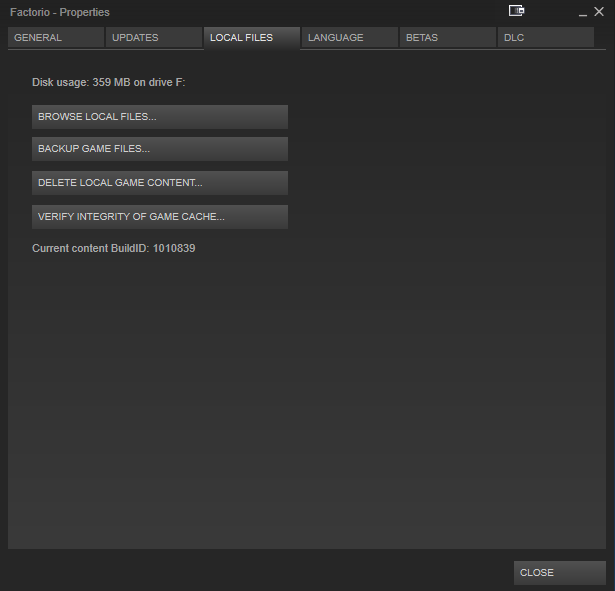Click the Current content BuildID 1010839 text
Viewport: 615px width, 591px height.
pos(114,248)
